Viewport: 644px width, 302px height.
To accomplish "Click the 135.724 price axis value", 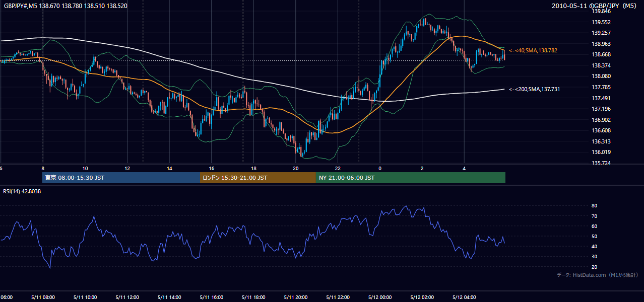I will (601, 164).
